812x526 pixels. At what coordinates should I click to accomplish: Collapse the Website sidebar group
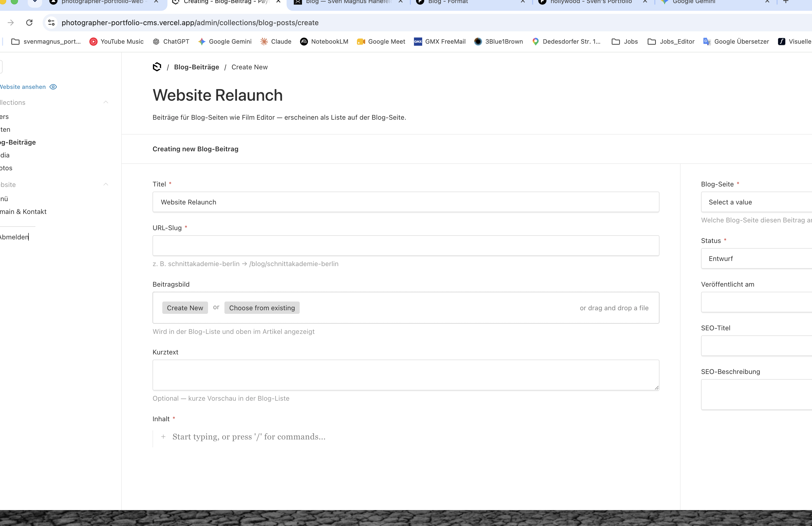point(106,185)
